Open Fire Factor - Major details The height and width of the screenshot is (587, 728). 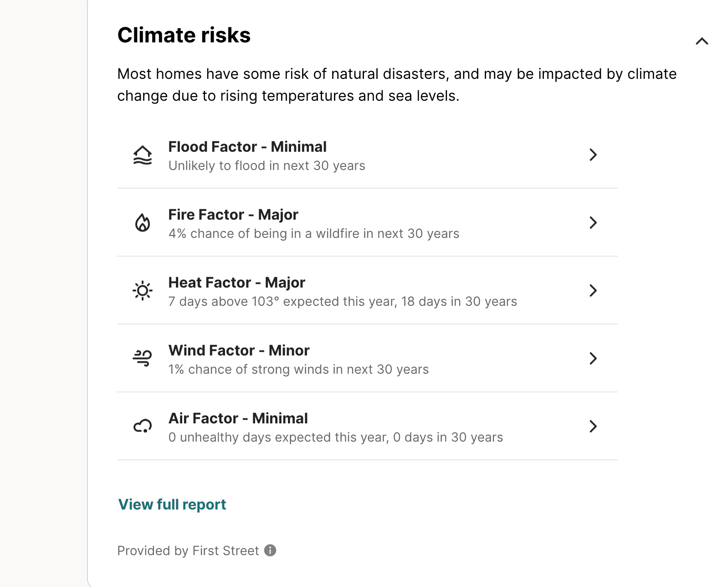pos(367,223)
